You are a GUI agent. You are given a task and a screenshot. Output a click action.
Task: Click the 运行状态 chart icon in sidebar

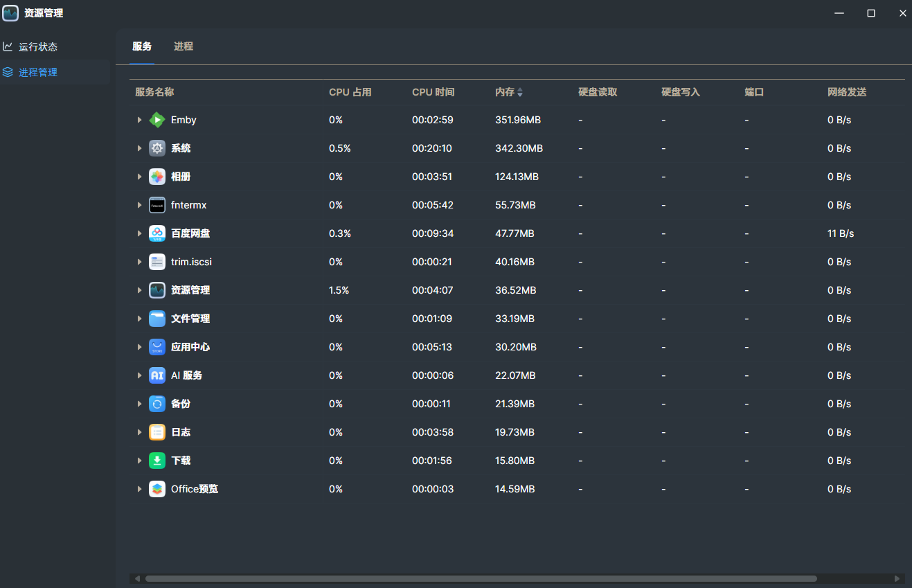coord(8,46)
